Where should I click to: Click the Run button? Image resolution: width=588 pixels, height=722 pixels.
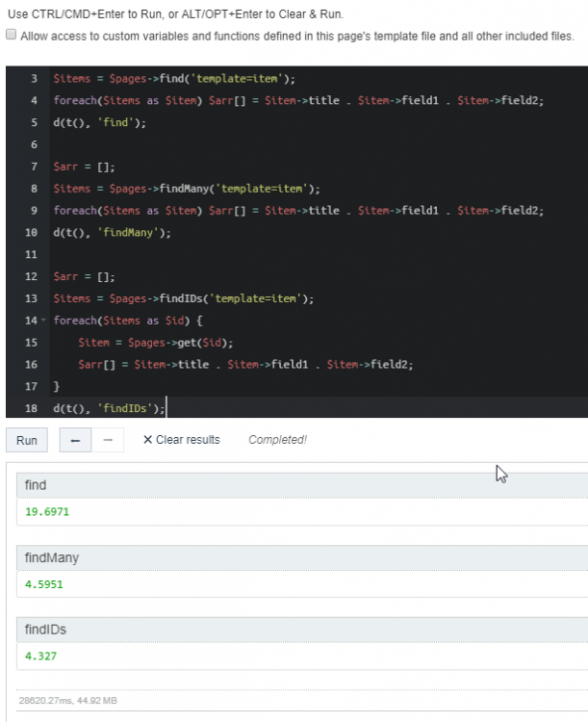(x=27, y=440)
